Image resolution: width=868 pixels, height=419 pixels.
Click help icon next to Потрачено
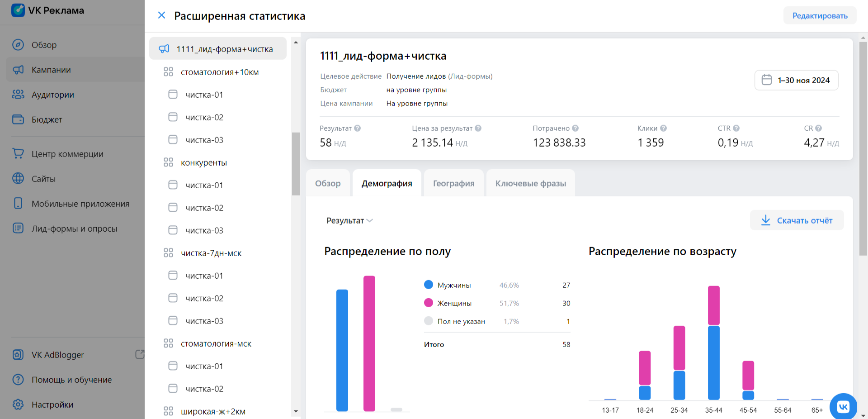pyautogui.click(x=576, y=128)
